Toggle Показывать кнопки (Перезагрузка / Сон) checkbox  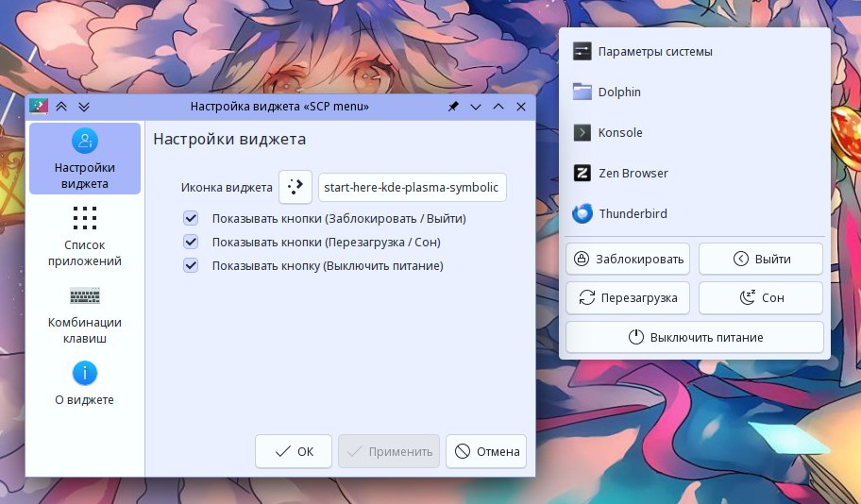coord(191,242)
